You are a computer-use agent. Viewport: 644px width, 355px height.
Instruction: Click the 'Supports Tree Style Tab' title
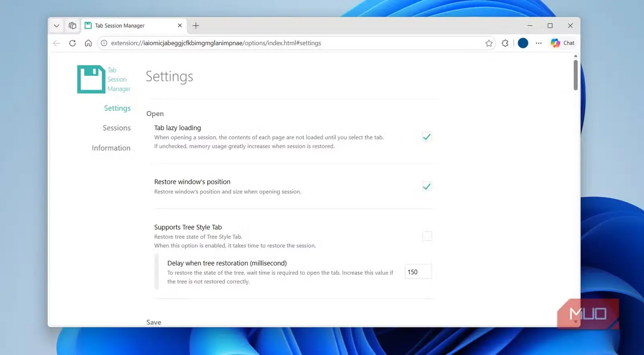tap(188, 227)
